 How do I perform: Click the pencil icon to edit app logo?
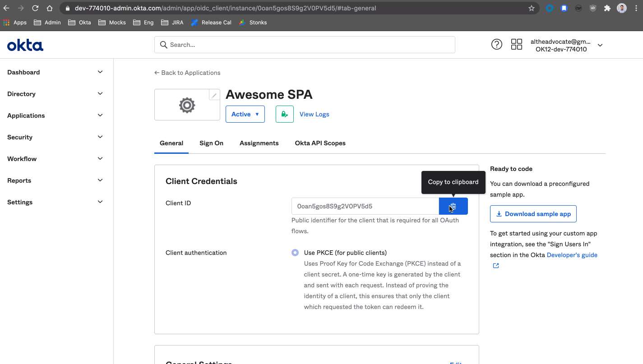[x=214, y=95]
